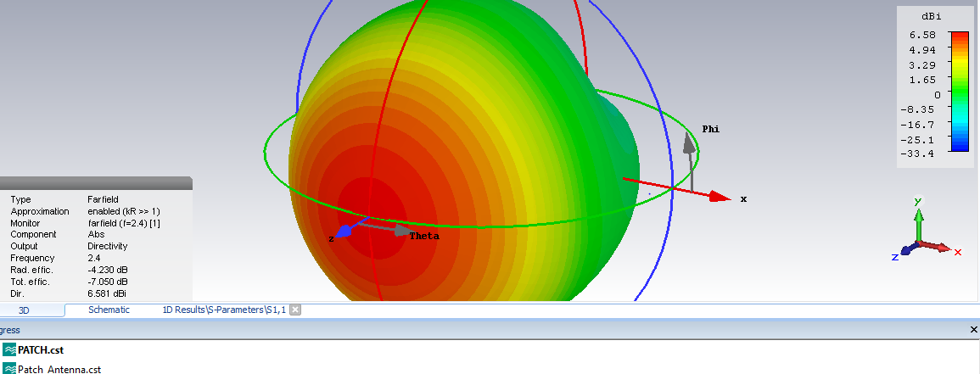Click the farfield color scale bar
This screenshot has height=374, width=980.
coord(960,91)
